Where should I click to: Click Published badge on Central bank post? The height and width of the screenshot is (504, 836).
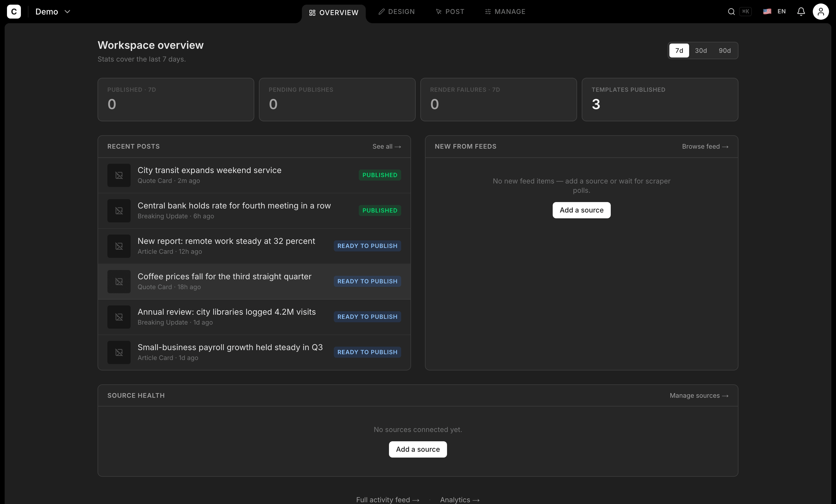point(380,210)
